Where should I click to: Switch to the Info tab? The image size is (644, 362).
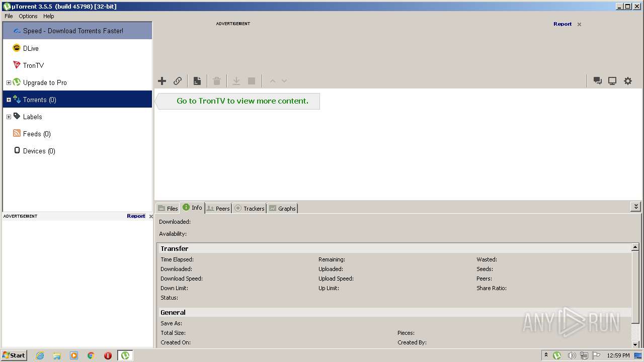coord(193,208)
